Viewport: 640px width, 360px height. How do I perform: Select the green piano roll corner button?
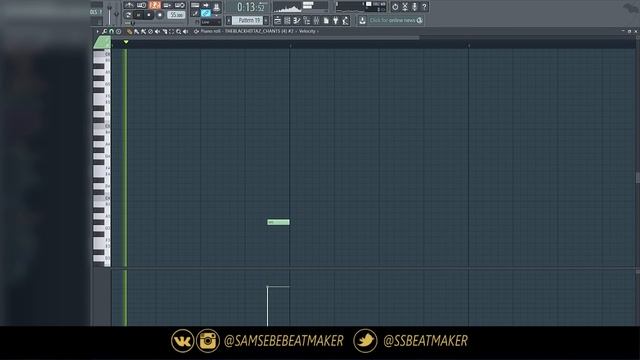(x=102, y=42)
